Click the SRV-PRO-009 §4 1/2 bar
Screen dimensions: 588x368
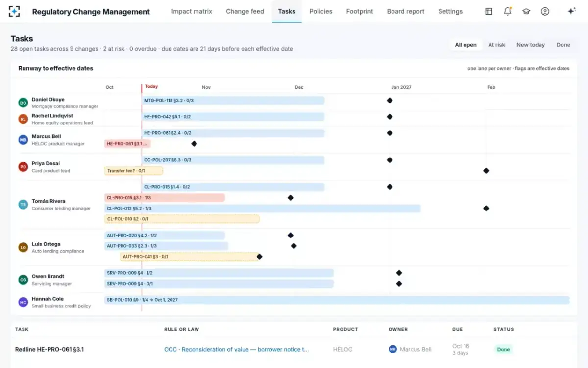point(219,273)
